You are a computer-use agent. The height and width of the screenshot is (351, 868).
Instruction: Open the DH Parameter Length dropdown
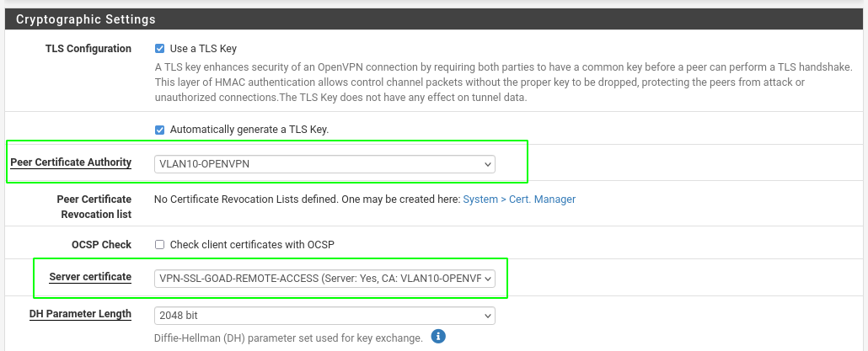coord(324,316)
